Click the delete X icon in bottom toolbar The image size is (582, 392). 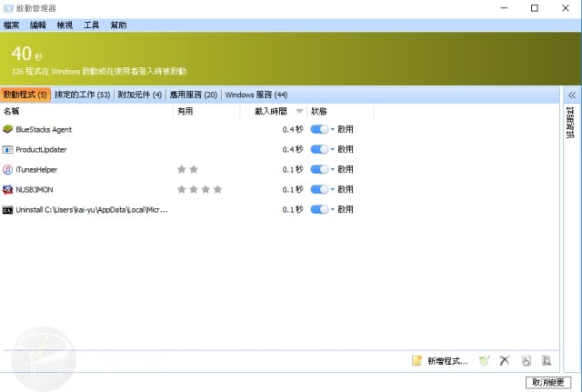(x=505, y=361)
